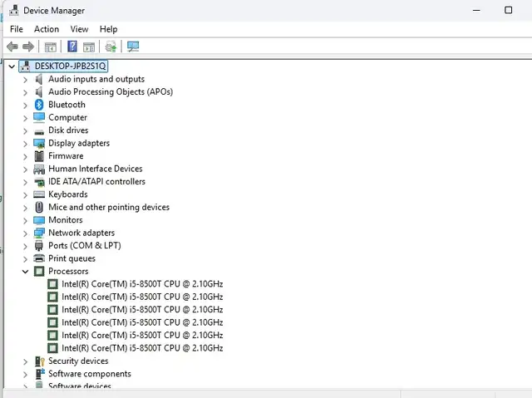Click the Print queues printer icon
Viewport: 532px width, 398px height.
[x=39, y=258]
